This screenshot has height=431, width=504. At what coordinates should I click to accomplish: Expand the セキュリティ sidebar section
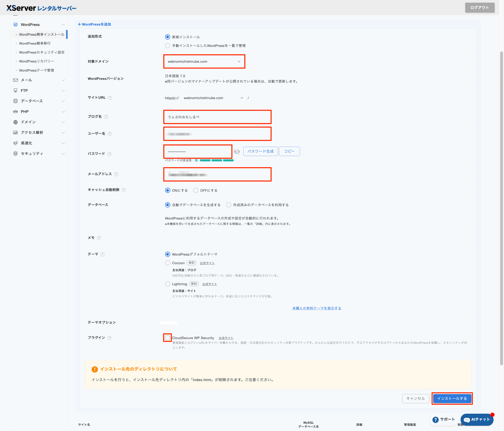coord(63,154)
